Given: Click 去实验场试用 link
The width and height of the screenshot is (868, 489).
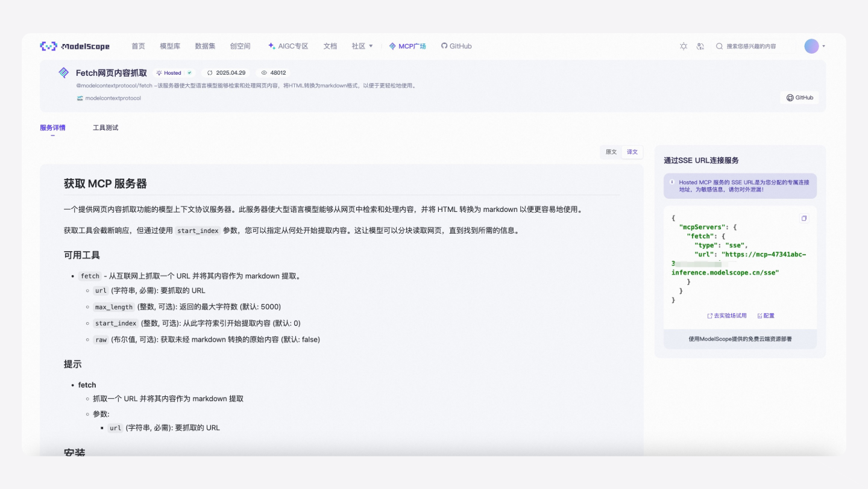Looking at the screenshot, I should [727, 316].
